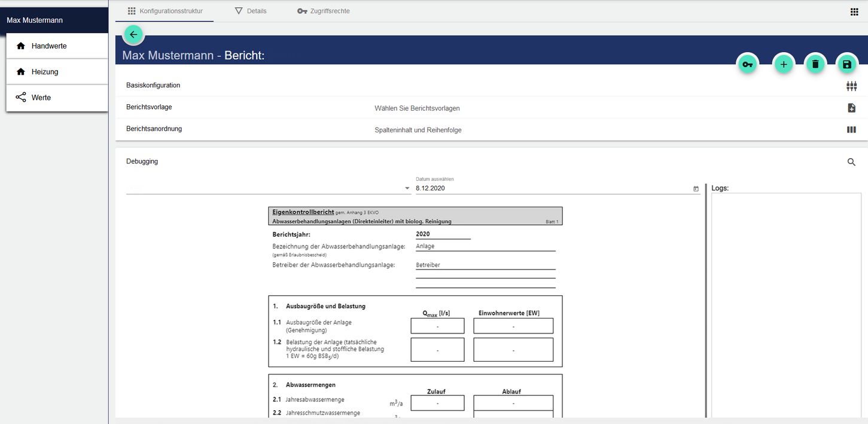Click the add-document icon next to Berichtsvorlage
The height and width of the screenshot is (424, 868).
pos(852,108)
